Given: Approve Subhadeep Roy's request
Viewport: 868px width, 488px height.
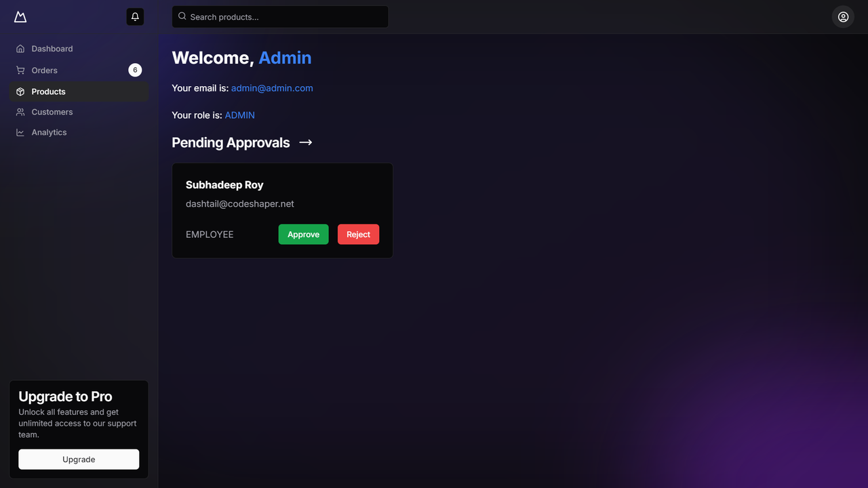Looking at the screenshot, I should (303, 234).
